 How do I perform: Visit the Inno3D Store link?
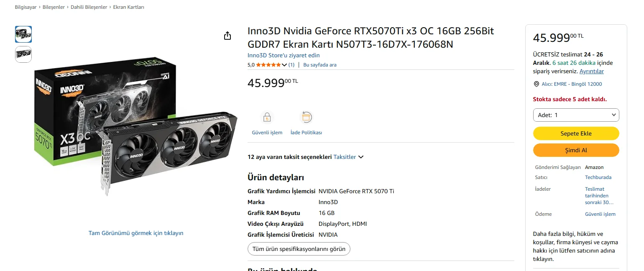point(284,55)
